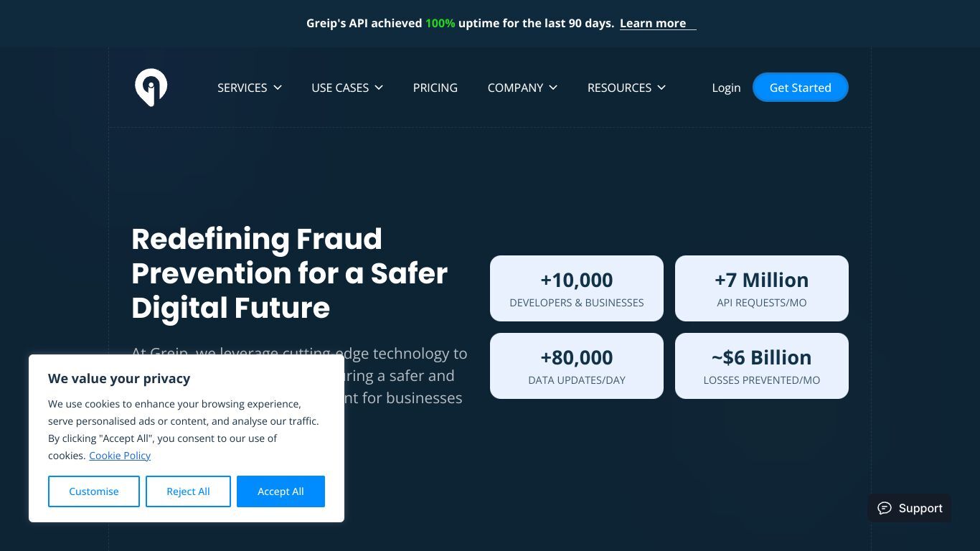Reject All cookies
Screen dimensions: 980x551
click(188, 491)
